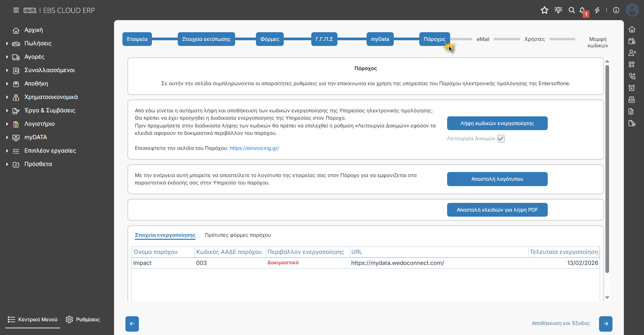
Task: Click the info circle icon
Action: [x=616, y=10]
